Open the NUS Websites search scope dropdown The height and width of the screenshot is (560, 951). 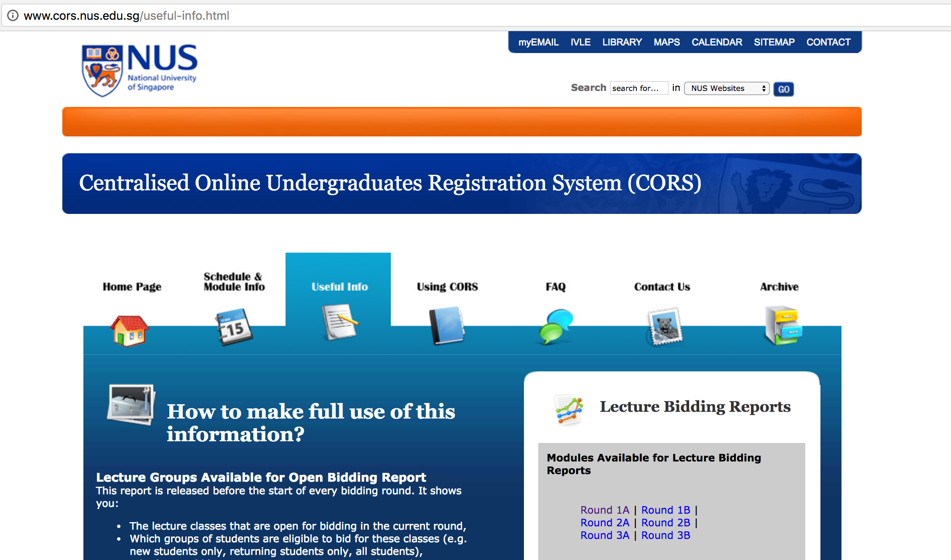click(x=727, y=88)
